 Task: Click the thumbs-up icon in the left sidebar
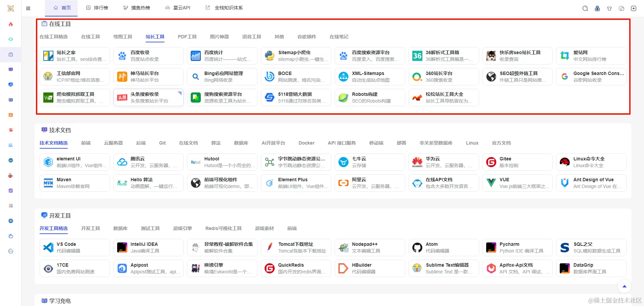click(x=11, y=236)
